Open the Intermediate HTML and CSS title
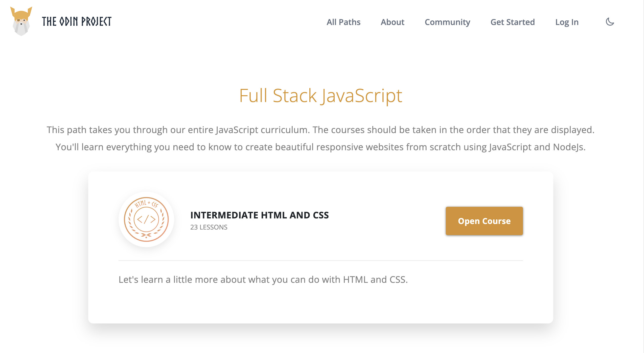Screen dimensions: 644x353 (x=260, y=215)
